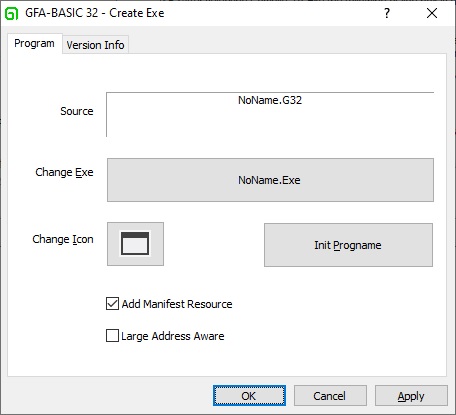Confirm with the OK button
This screenshot has height=415, width=456.
249,396
